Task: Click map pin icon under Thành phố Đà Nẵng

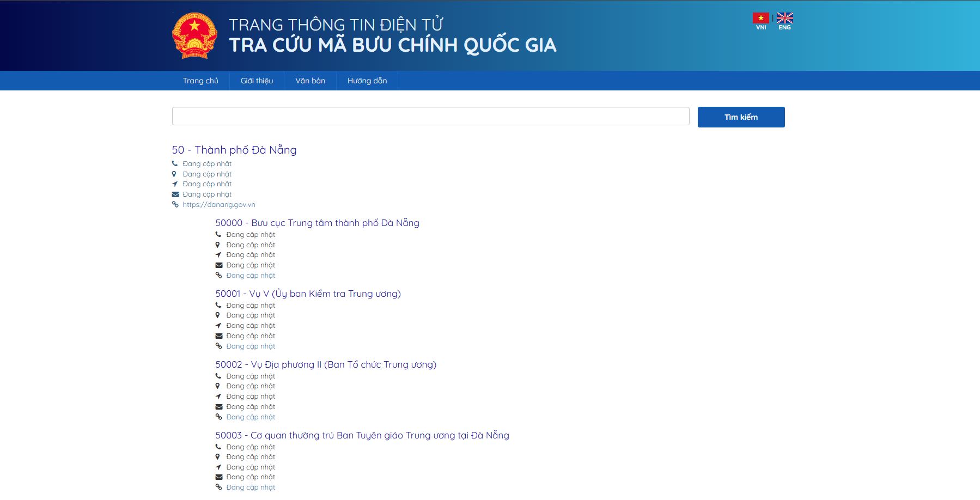Action: pyautogui.click(x=174, y=174)
